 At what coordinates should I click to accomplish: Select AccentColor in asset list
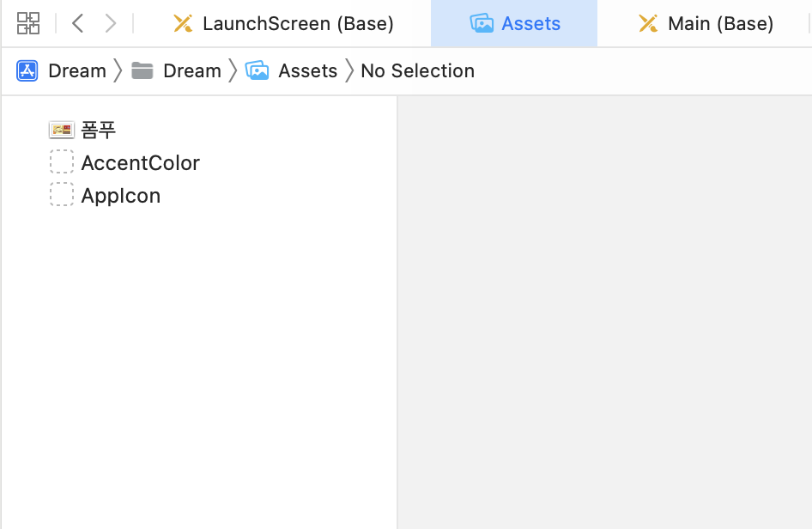(x=199, y=162)
